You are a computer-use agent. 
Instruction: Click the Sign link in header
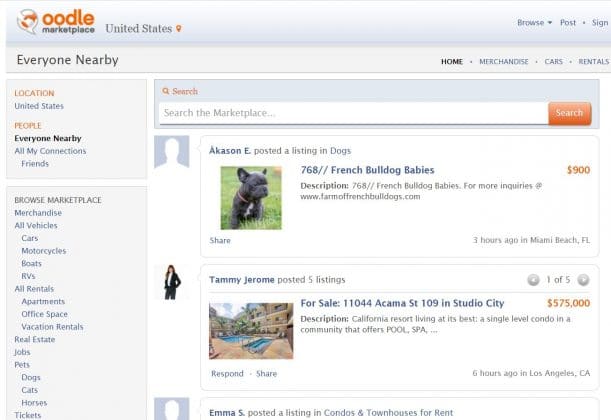click(x=600, y=23)
